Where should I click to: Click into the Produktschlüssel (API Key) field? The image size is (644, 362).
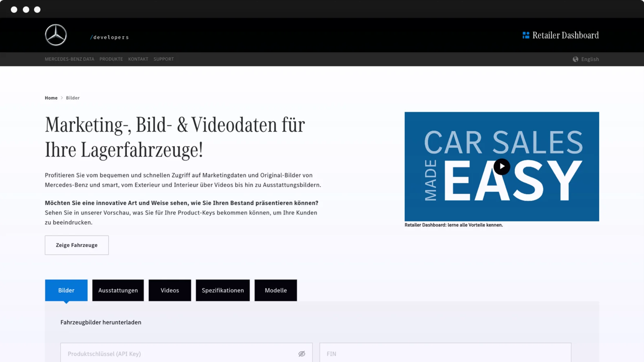tap(173, 353)
